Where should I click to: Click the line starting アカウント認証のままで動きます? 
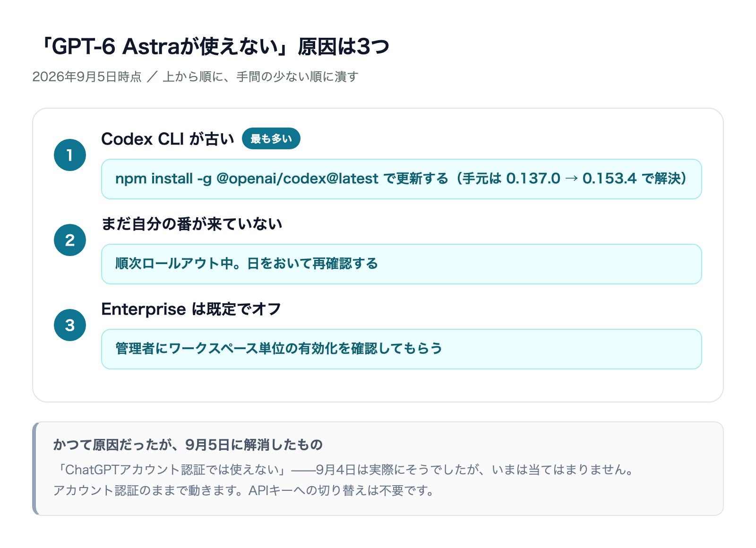coord(244,490)
